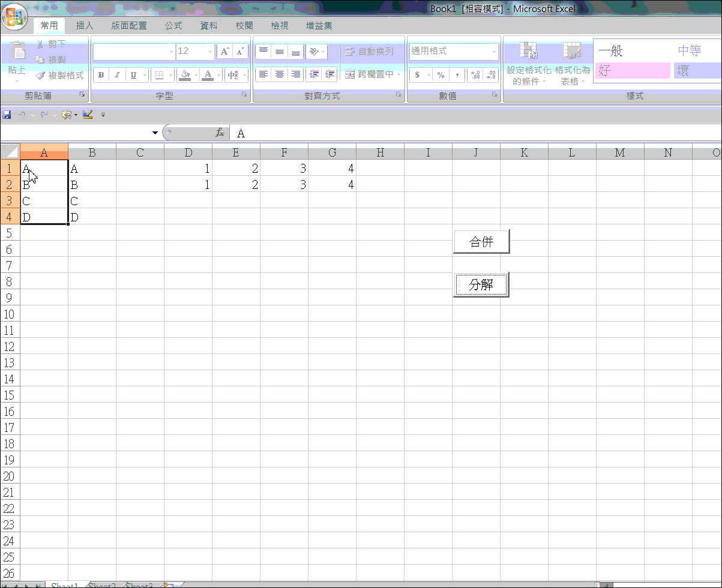This screenshot has width=722, height=588.
Task: Open the Office button menu
Action: pyautogui.click(x=14, y=16)
